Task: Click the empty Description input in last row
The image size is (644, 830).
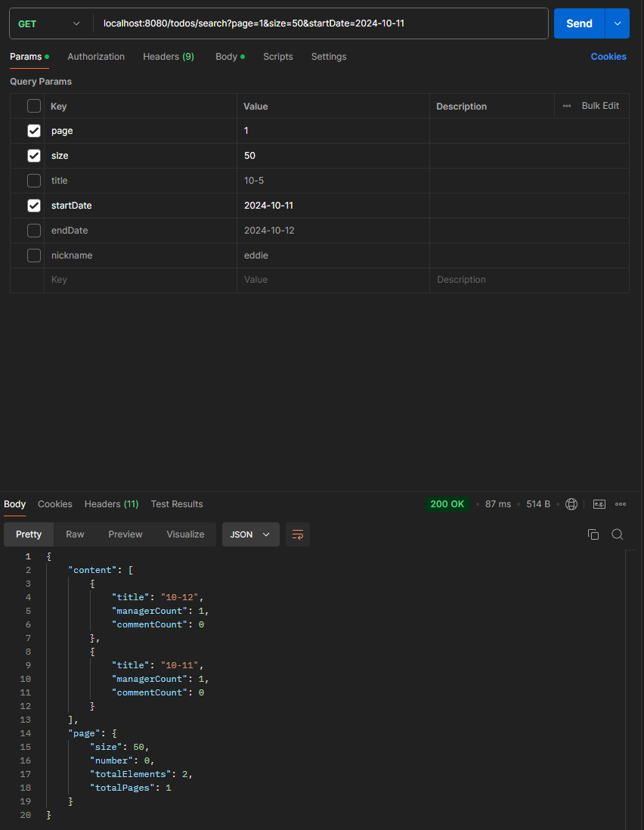Action: (529, 280)
